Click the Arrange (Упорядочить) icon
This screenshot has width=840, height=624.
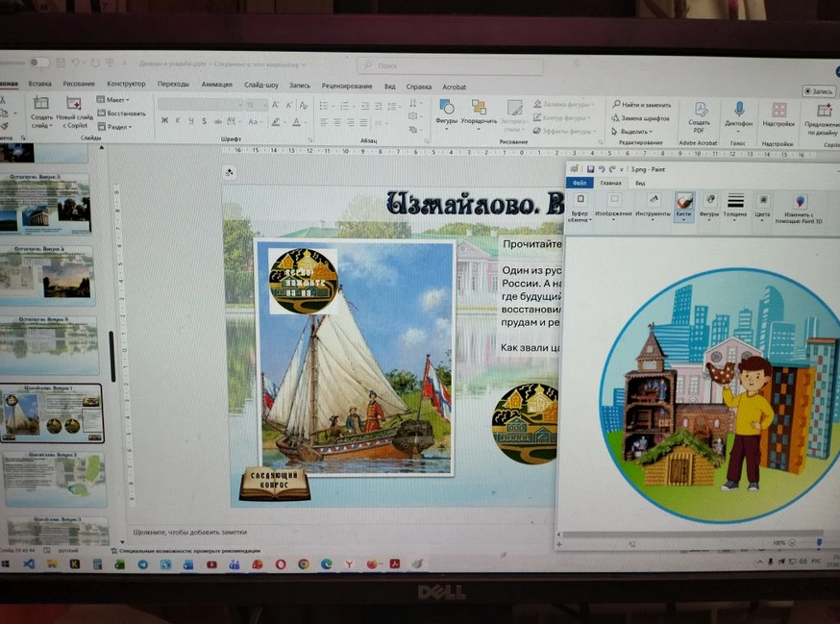point(478,112)
